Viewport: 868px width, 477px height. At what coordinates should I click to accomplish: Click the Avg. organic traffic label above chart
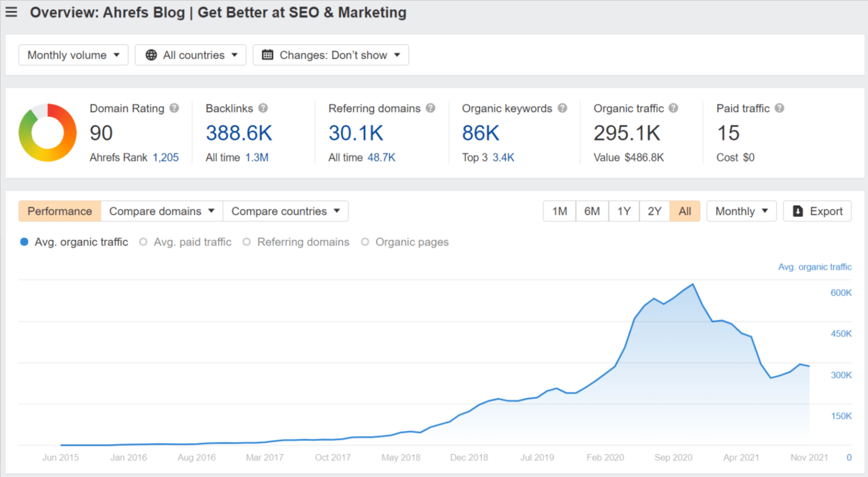[x=81, y=241]
